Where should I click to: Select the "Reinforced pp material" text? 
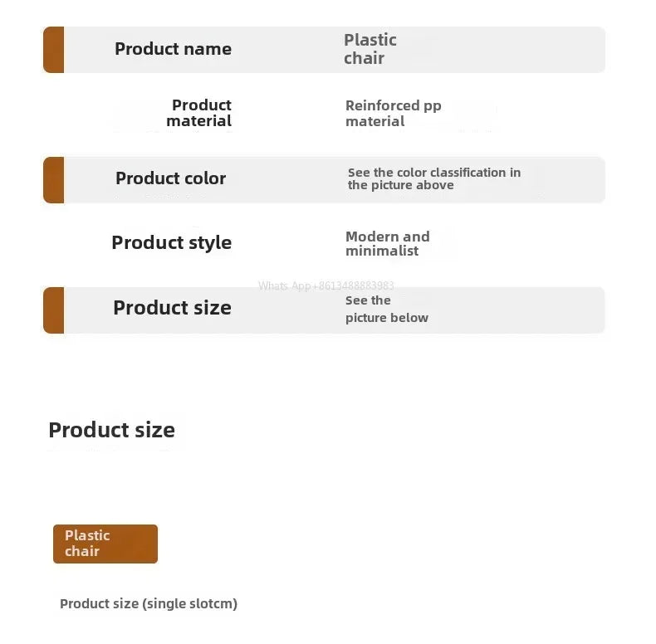[x=393, y=114]
